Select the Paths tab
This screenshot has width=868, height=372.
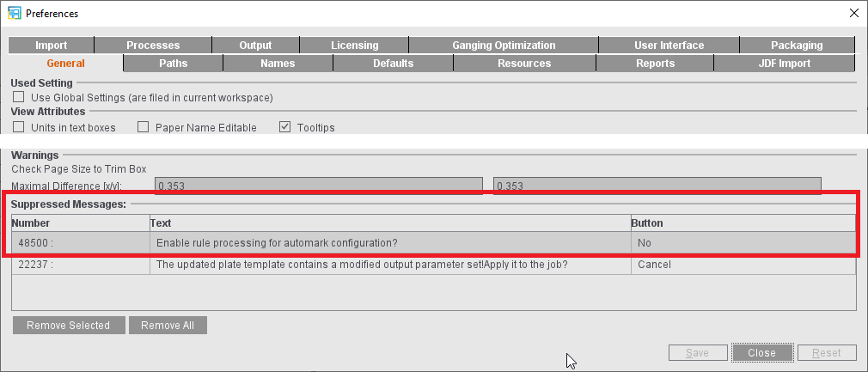point(173,64)
